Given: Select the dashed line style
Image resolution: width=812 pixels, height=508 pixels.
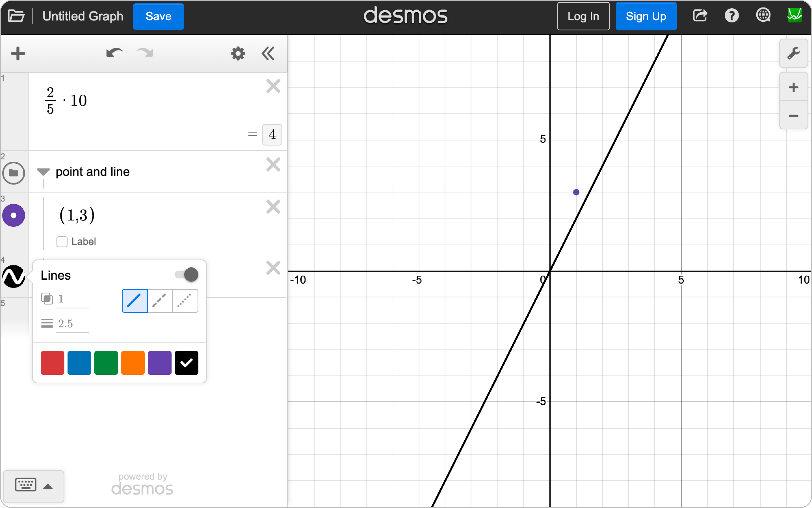Looking at the screenshot, I should tap(160, 301).
